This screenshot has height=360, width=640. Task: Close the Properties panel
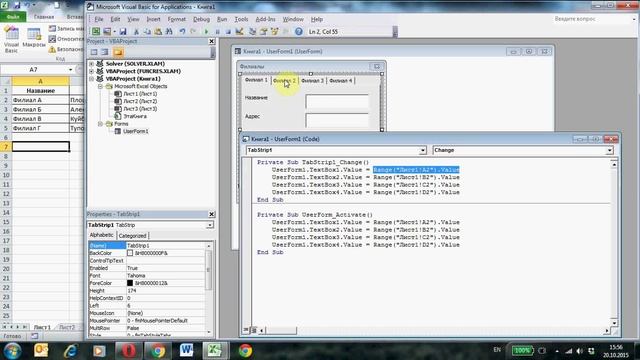pos(211,214)
